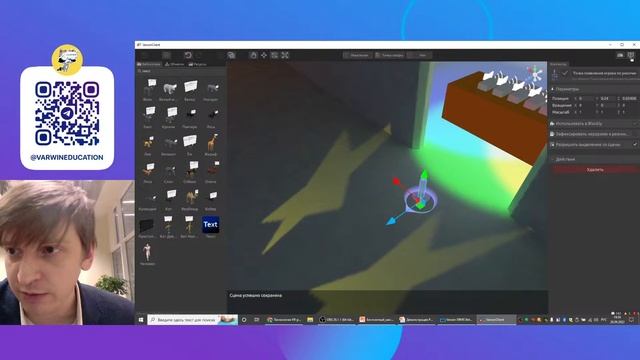Open the notification center in the system tray
The width and height of the screenshot is (640, 360).
coord(631,320)
